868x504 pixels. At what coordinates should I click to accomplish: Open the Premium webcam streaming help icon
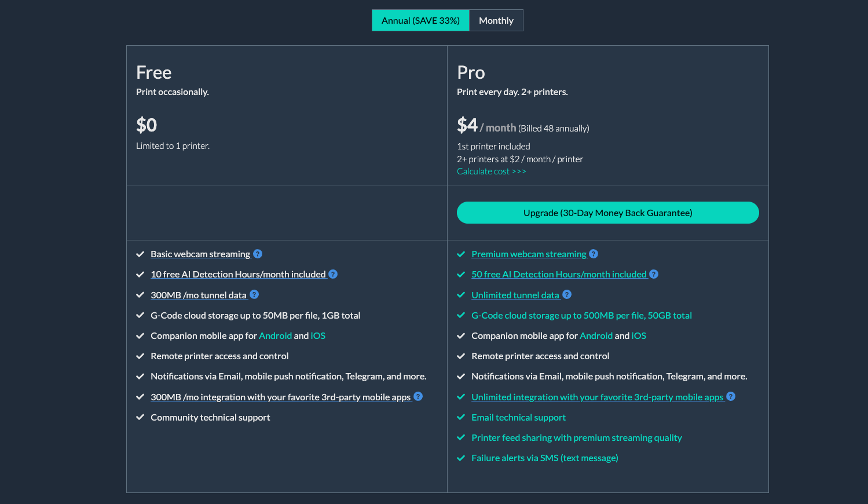pos(594,254)
